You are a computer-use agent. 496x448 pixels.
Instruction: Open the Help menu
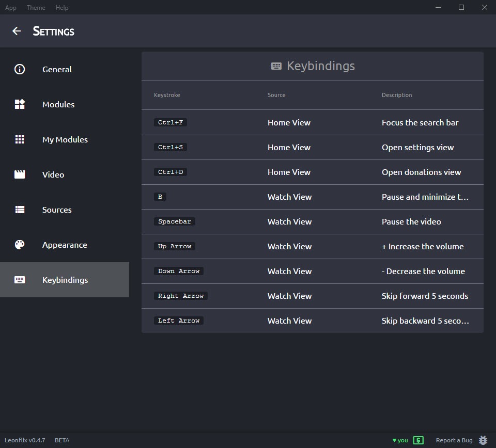tap(62, 8)
